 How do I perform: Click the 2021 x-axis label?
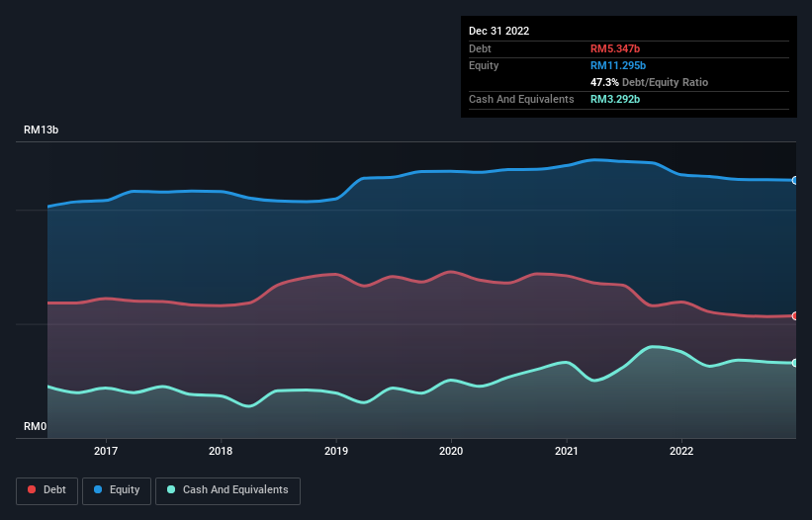click(x=567, y=451)
